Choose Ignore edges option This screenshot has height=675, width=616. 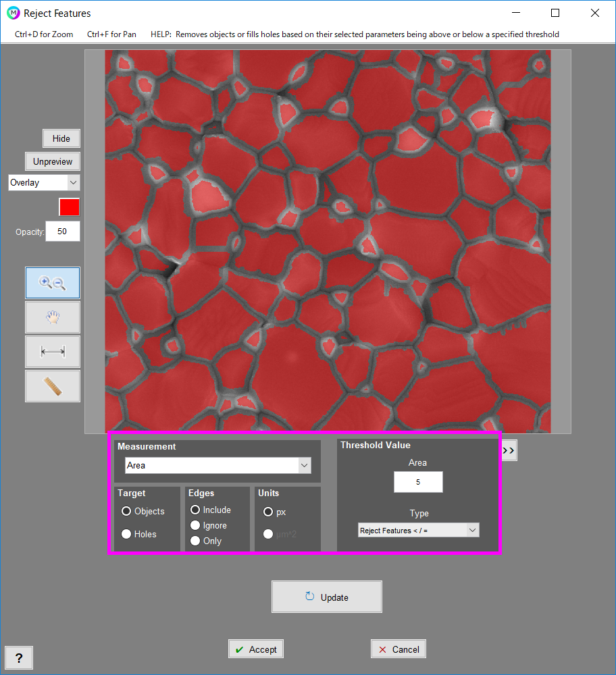tap(195, 525)
